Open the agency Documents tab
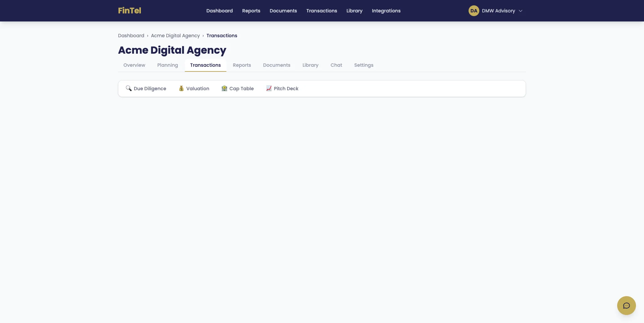Viewport: 644px width, 323px height. [276, 65]
